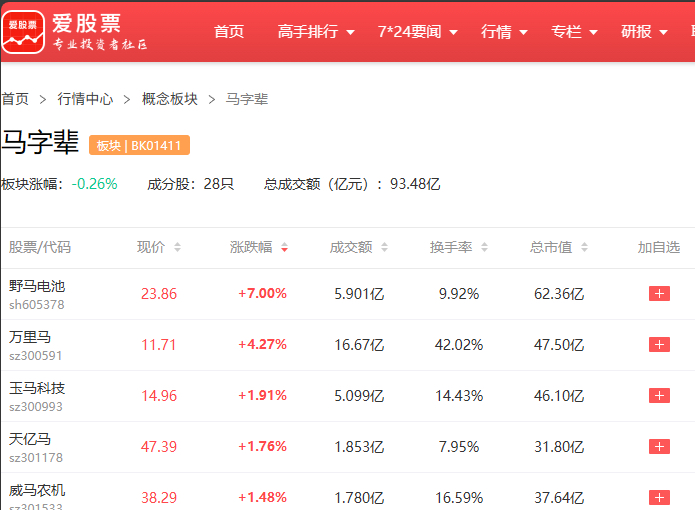
Task: Open the 野马电池 stock name
Action: (x=37, y=286)
